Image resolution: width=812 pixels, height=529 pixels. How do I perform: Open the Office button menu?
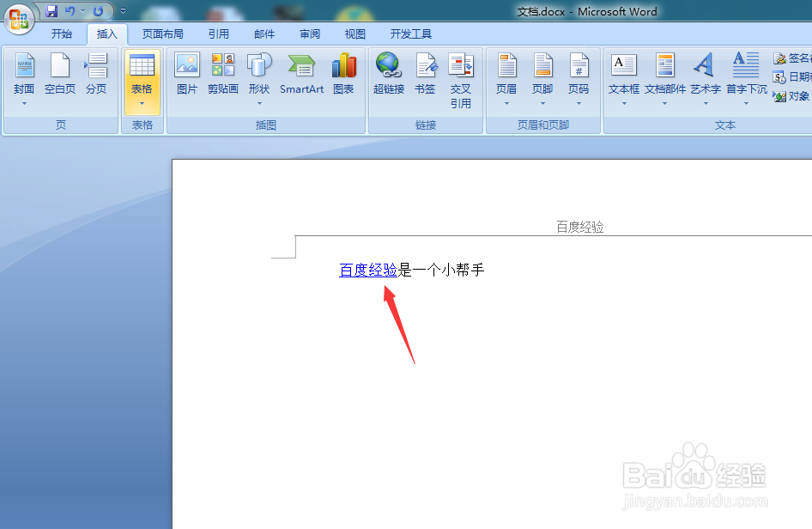tap(19, 19)
